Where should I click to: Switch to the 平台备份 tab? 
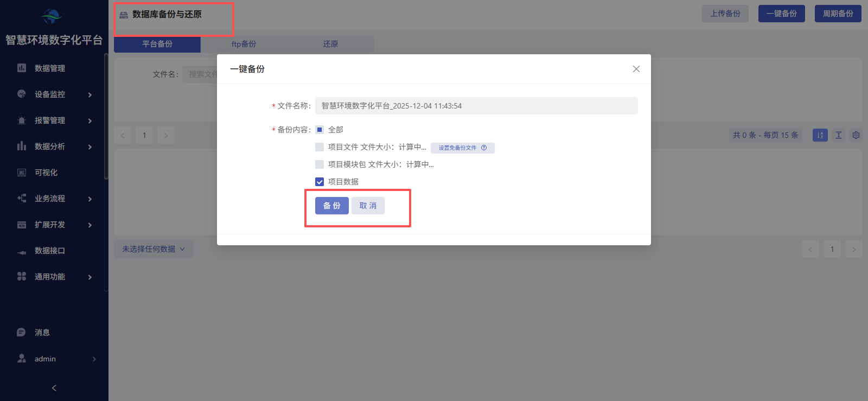pos(157,44)
